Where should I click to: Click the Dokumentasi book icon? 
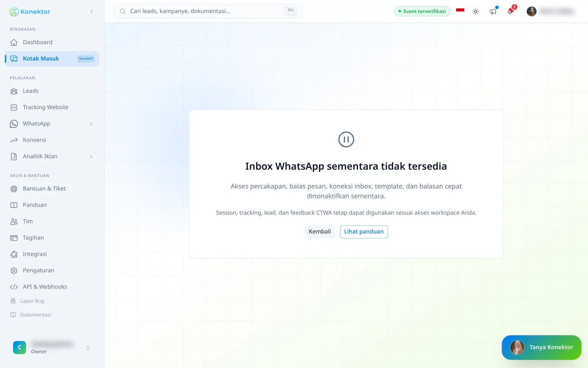13,315
